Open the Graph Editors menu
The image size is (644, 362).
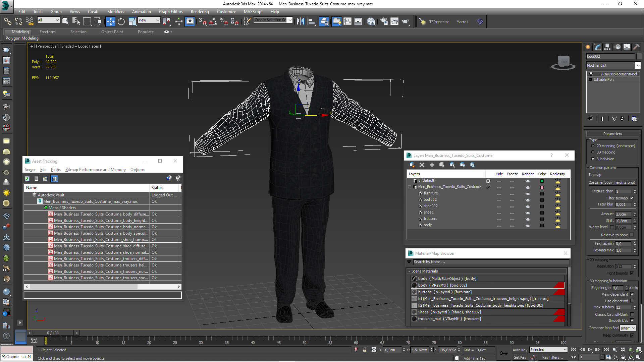click(171, 11)
